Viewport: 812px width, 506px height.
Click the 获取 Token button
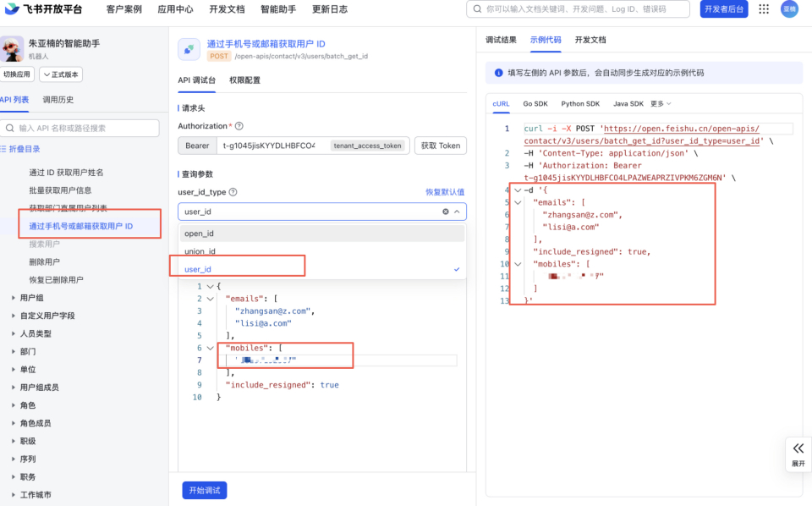[x=441, y=146]
